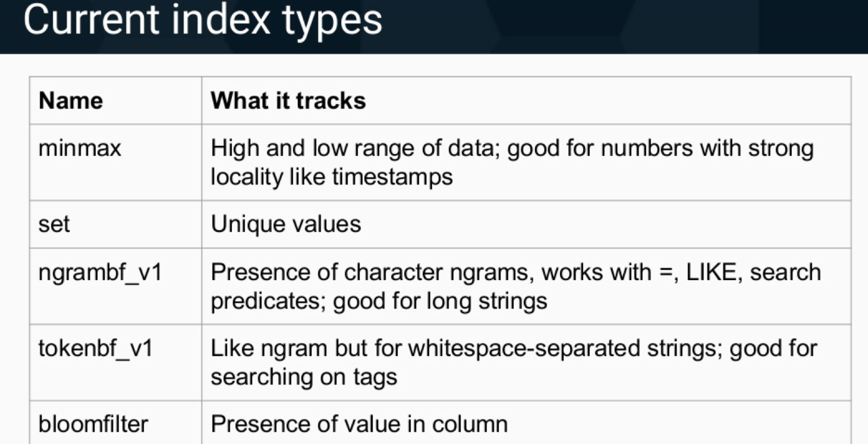
Task: Click the minmax index name cell
Action: point(79,148)
